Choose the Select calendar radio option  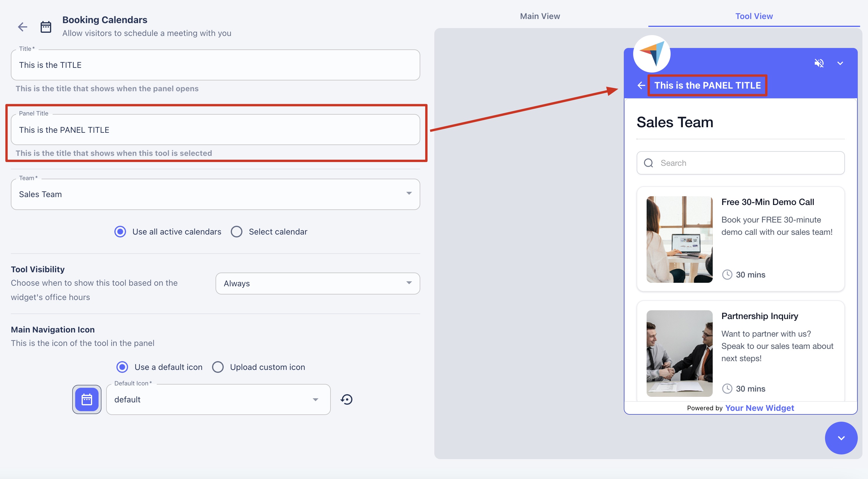(237, 232)
